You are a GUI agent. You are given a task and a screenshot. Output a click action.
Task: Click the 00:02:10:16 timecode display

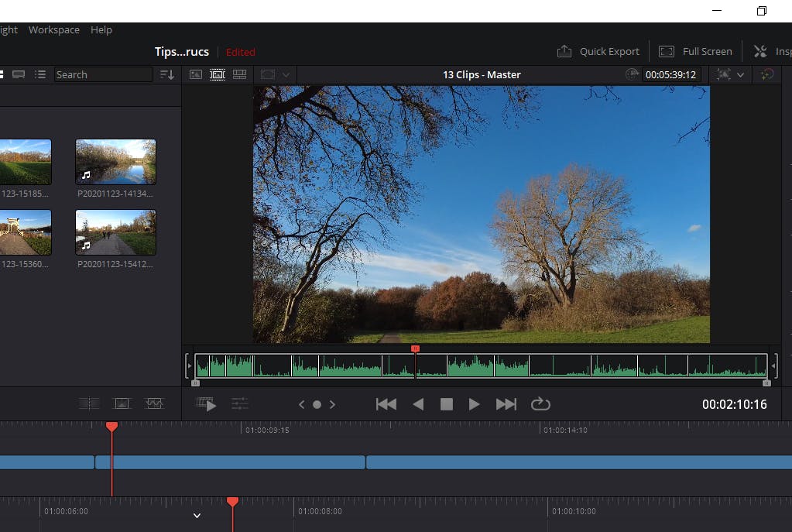735,404
